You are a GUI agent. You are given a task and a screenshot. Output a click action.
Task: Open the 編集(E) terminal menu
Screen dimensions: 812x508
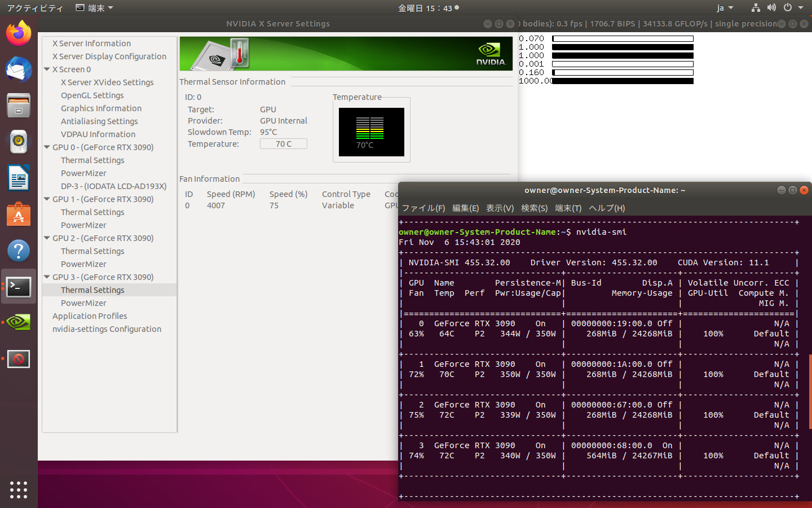(465, 208)
